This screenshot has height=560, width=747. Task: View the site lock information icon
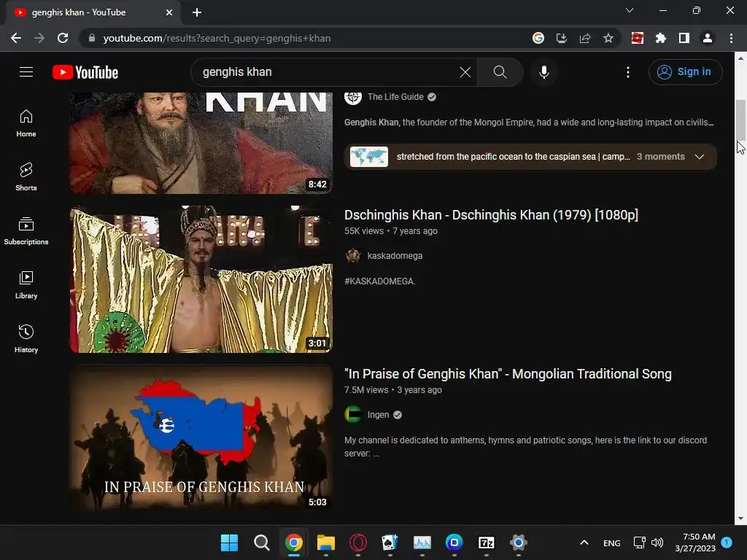pos(92,38)
